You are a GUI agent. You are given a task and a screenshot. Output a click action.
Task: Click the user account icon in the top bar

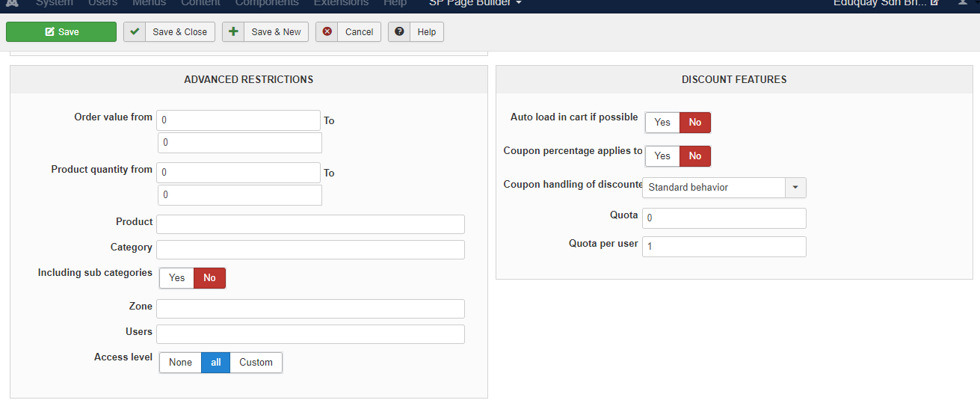961,3
